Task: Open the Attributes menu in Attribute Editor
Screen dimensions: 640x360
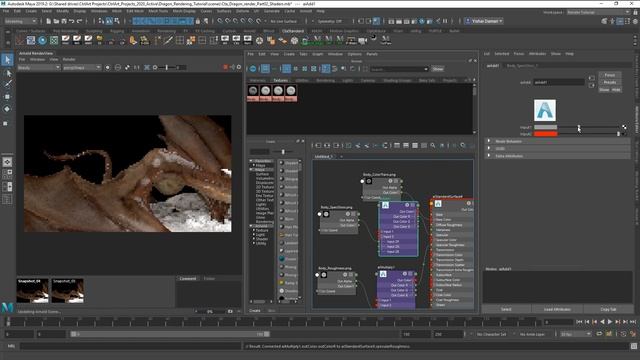Action: [x=537, y=54]
